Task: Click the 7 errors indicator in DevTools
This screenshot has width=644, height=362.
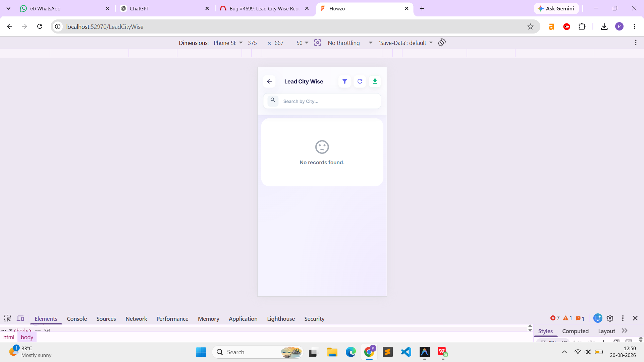Action: 555,318
